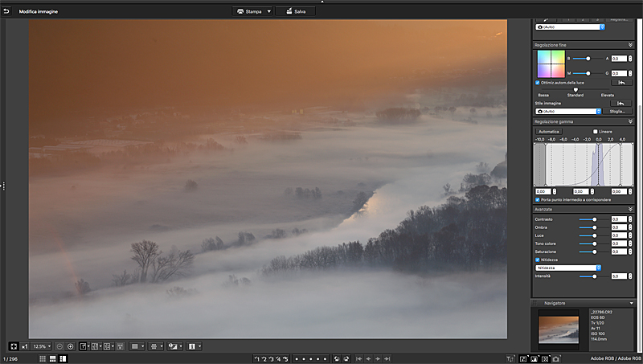Click the zoom out minus icon
Screen dimensions: 643x364
(59, 346)
